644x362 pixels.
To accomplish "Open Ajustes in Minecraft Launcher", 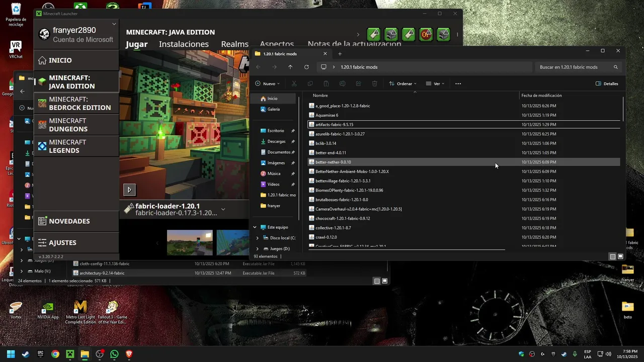I will point(76,243).
